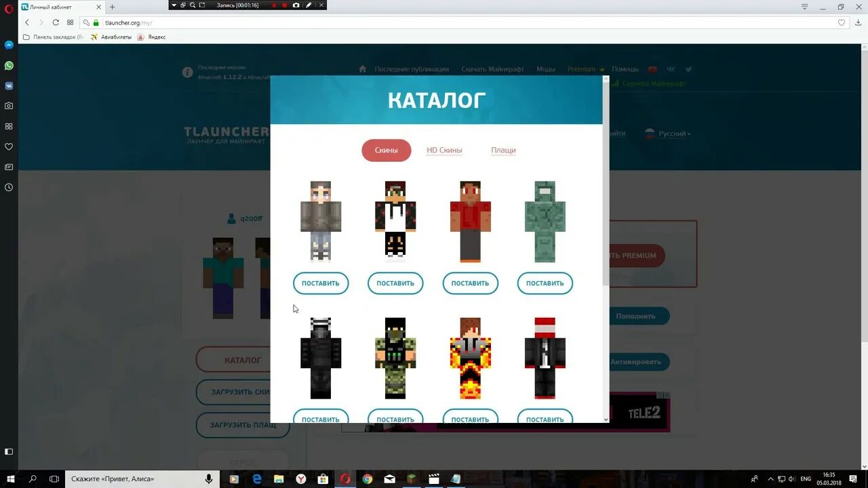Switch to the Скины tab
The image size is (868, 488).
tap(387, 150)
